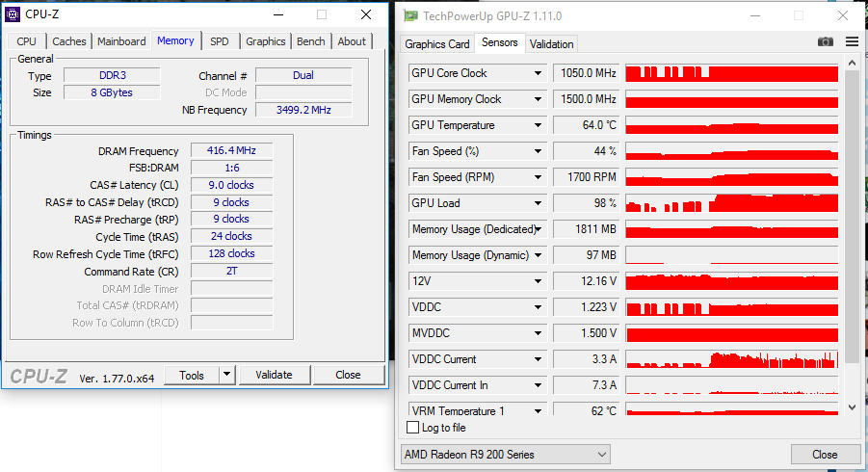The image size is (868, 472).
Task: Select the Memory tab in CPU-Z
Action: [175, 40]
